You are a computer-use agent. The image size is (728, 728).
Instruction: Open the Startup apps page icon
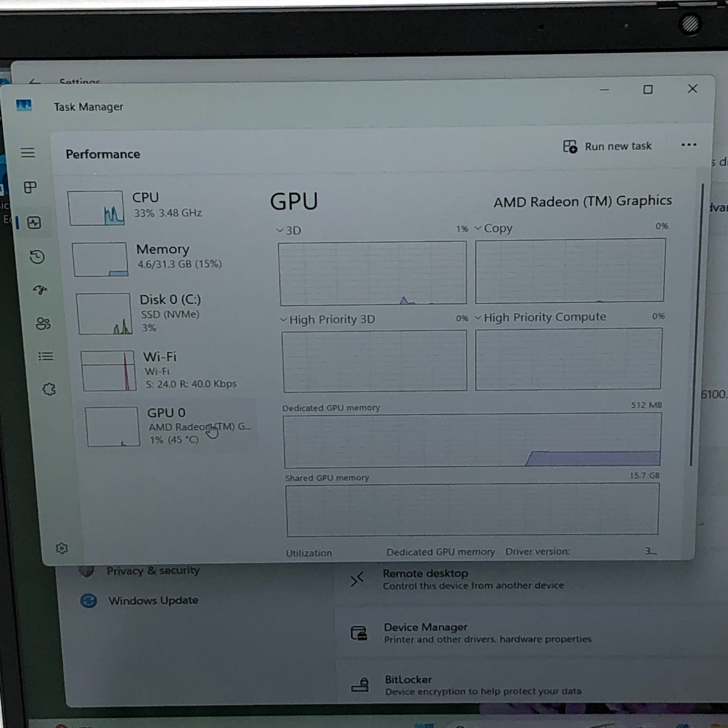(40, 290)
